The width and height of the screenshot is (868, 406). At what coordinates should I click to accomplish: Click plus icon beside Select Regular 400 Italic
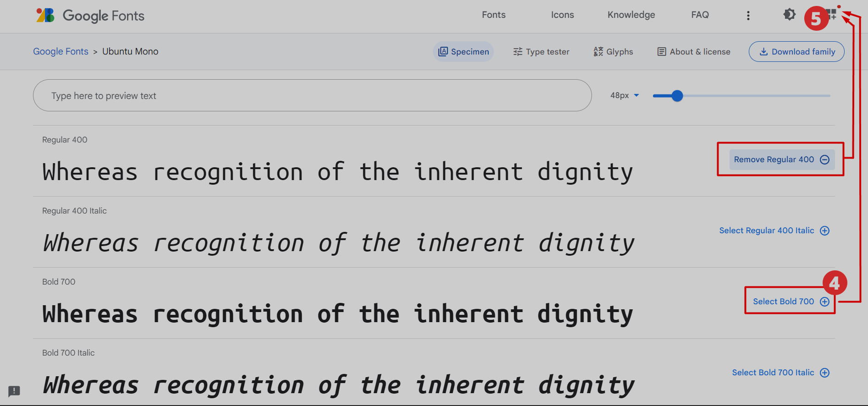[x=824, y=230]
